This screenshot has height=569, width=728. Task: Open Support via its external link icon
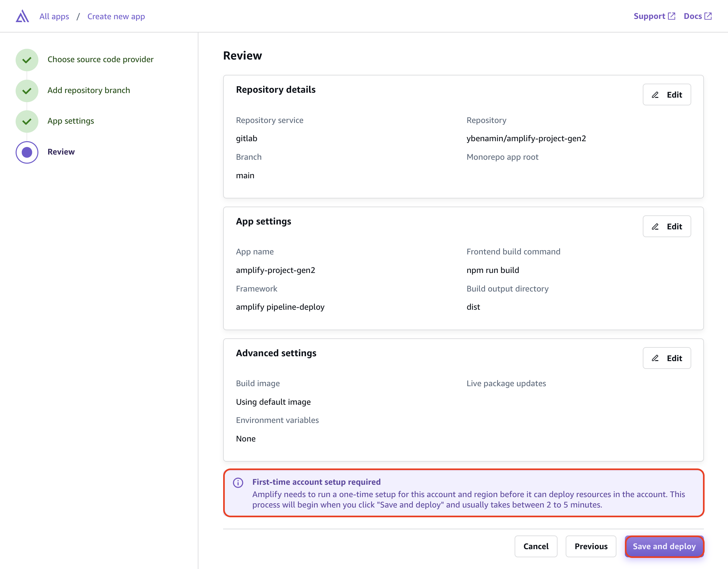[672, 16]
